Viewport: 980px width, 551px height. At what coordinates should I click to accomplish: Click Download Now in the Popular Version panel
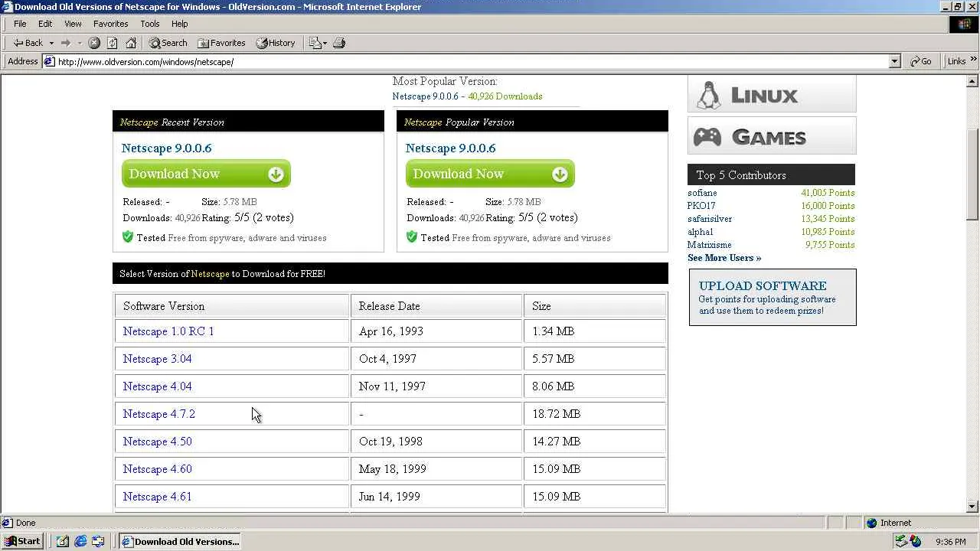click(490, 174)
